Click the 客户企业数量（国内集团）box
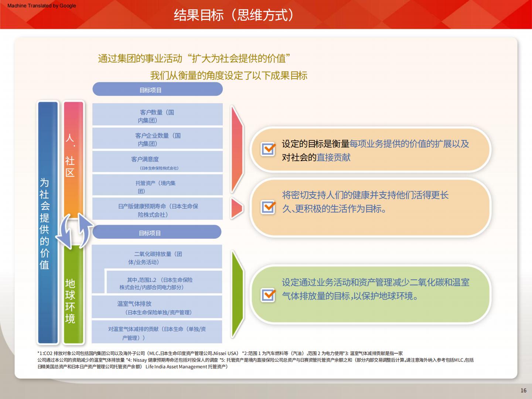Image resolution: width=532 pixels, height=399 pixels. [x=157, y=139]
